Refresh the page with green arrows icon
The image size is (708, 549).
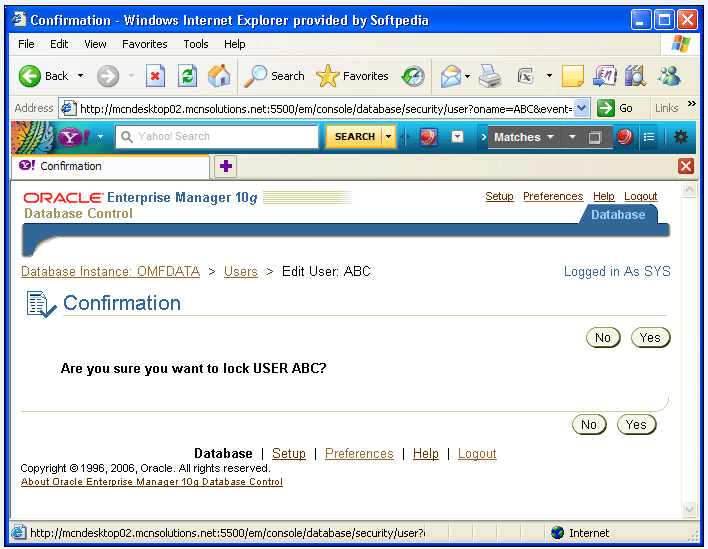click(x=187, y=76)
